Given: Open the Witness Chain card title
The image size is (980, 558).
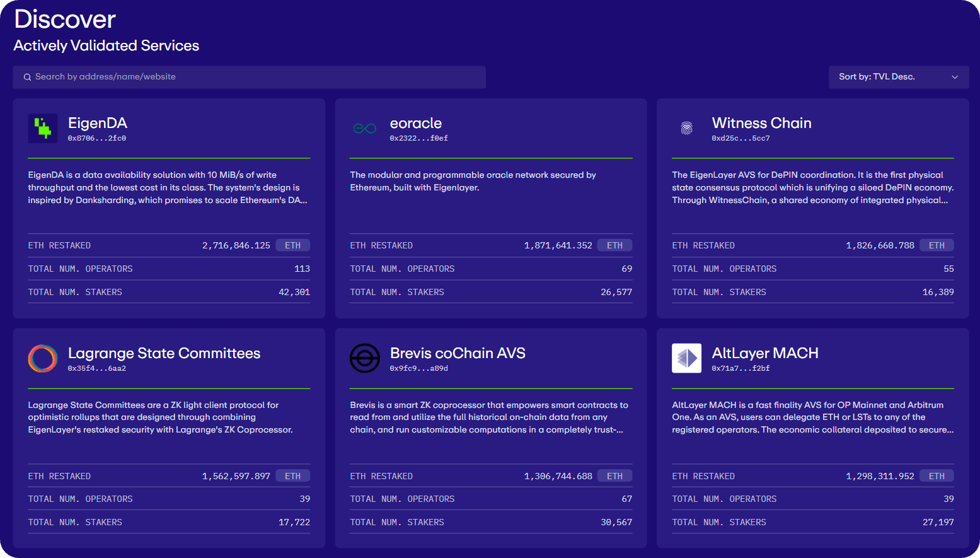Looking at the screenshot, I should tap(761, 123).
